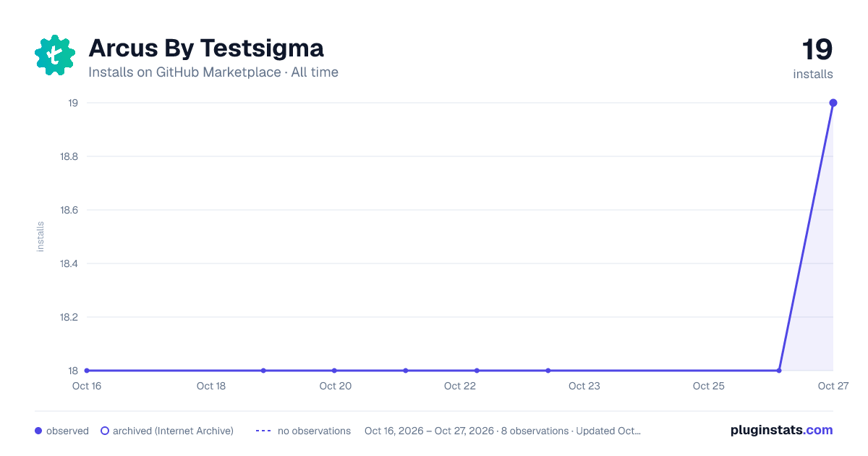The width and height of the screenshot is (868, 456).
Task: Select the Oct 16 data point on chart
Action: (87, 371)
